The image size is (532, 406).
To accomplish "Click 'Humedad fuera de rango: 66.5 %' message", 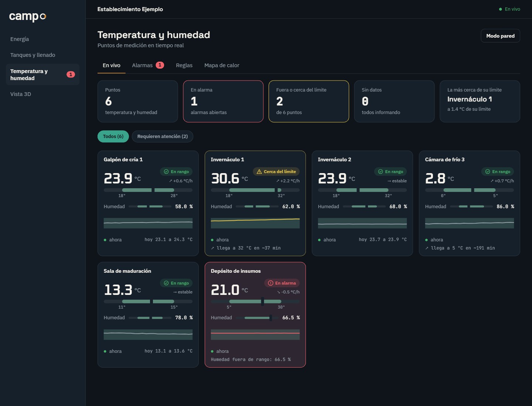I will click(251, 359).
